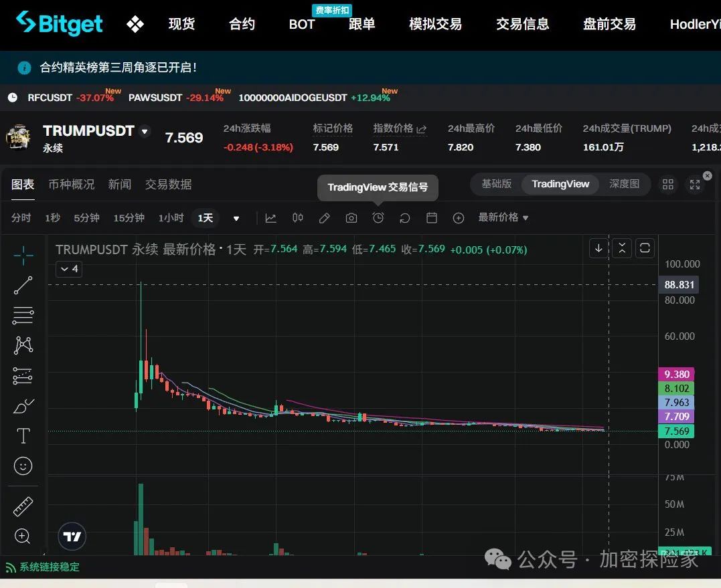
Task: Switch chart to 基础版 mode
Action: 497,184
